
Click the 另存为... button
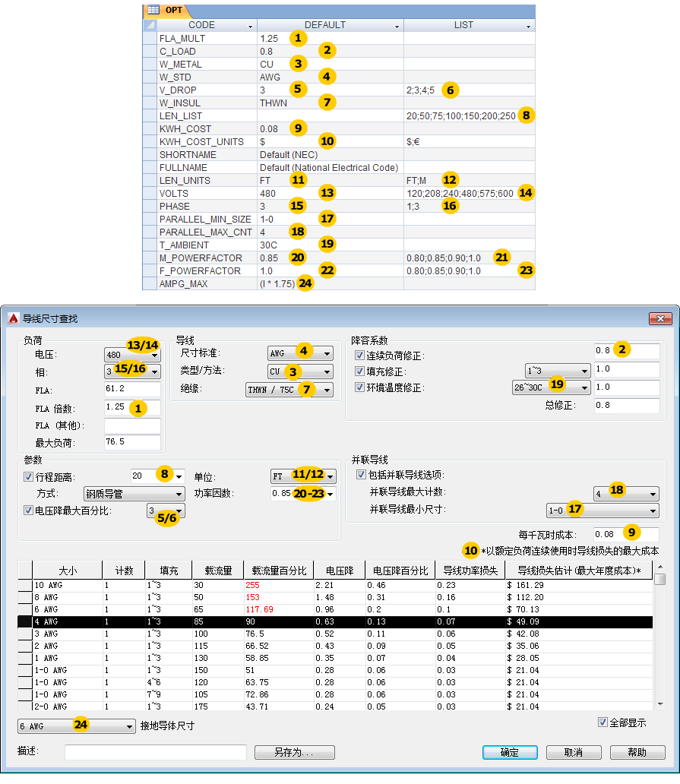(295, 752)
